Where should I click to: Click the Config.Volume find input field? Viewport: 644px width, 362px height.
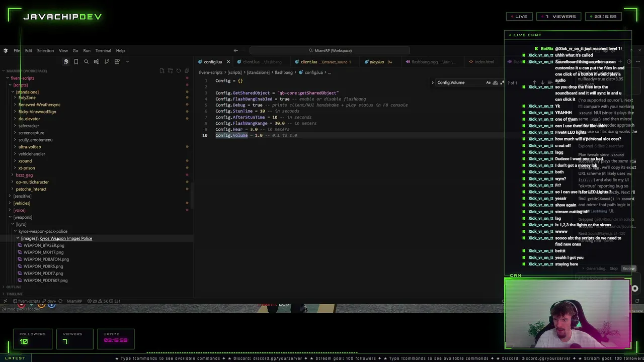point(460,82)
